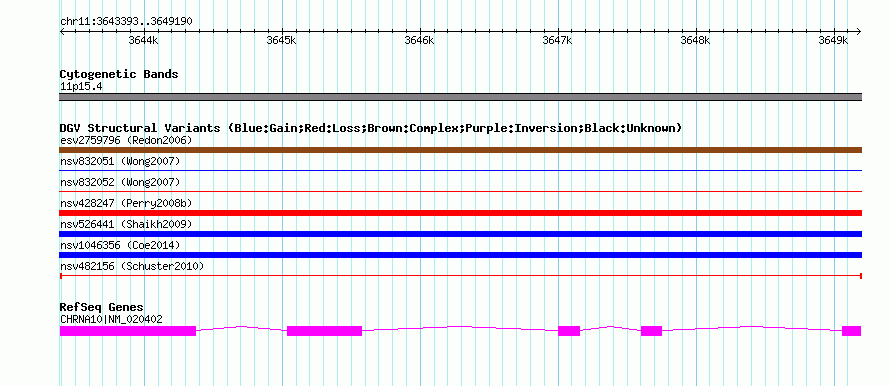
Task: Select the nsv482156 thin red variant line
Action: (x=460, y=276)
